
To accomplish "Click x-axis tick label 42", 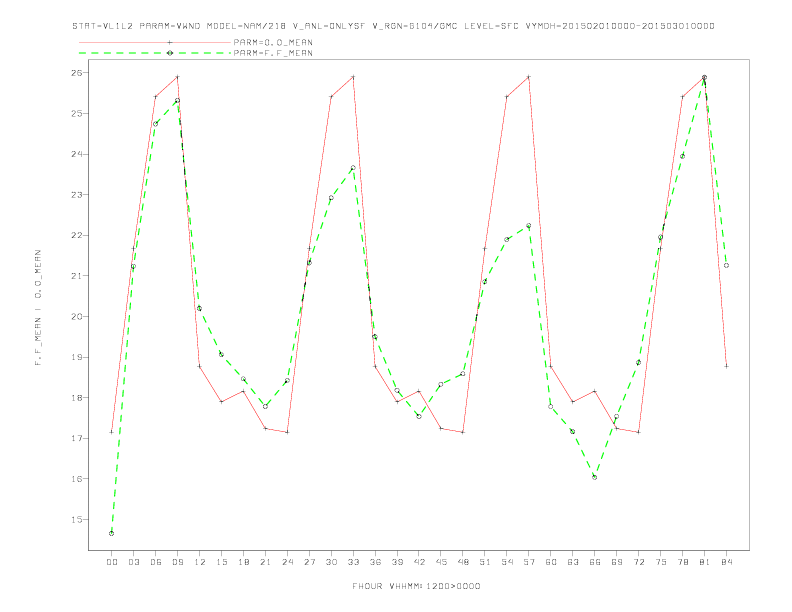I will 419,562.
